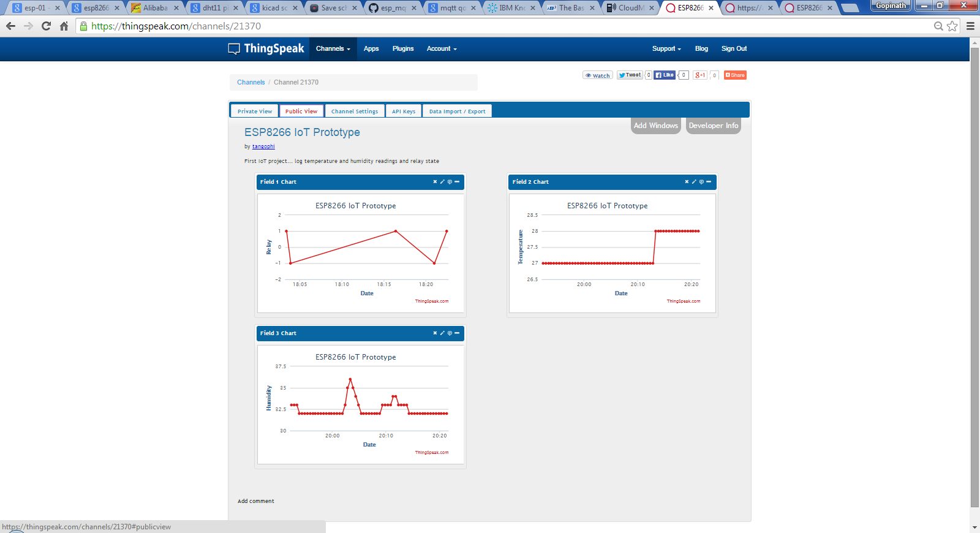Close the Alibaba browser tab
The width and height of the screenshot is (980, 533).
(x=176, y=8)
